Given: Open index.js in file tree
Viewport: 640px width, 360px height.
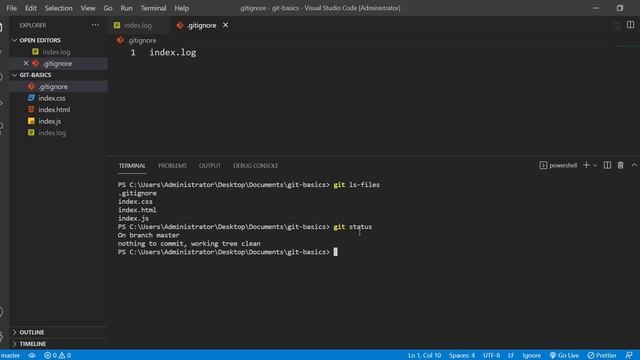Looking at the screenshot, I should 50,121.
